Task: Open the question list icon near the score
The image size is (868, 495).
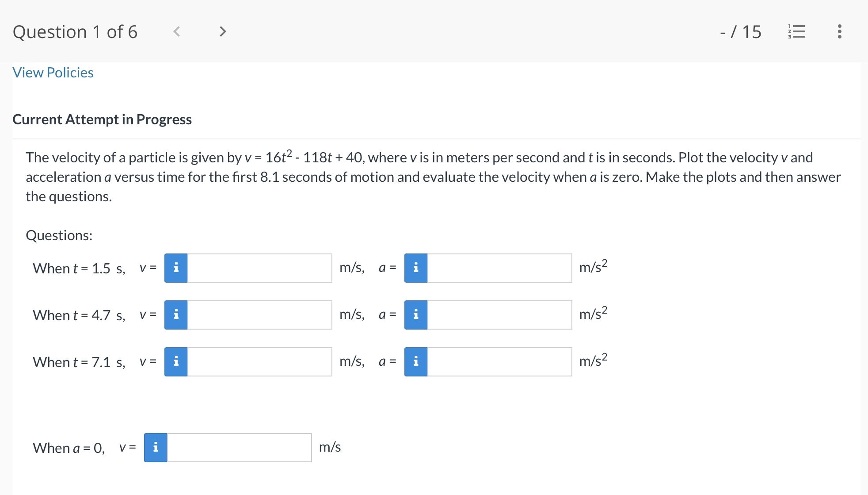Action: click(797, 31)
